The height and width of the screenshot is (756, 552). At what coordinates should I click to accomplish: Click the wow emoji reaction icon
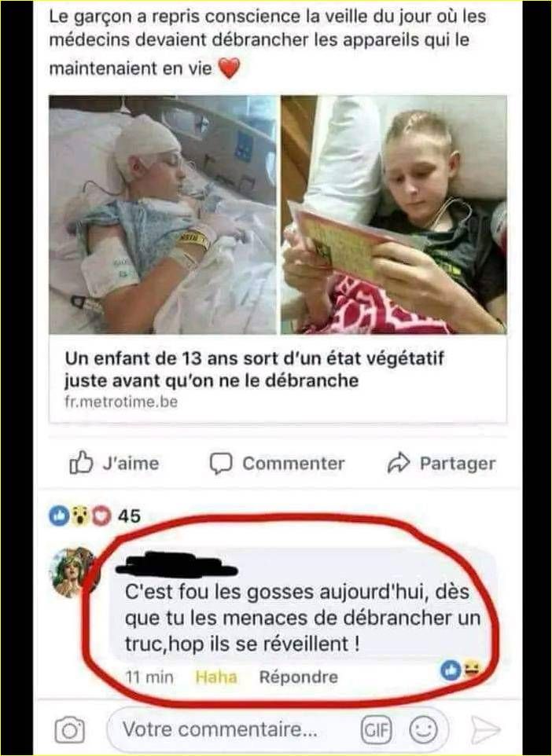tap(80, 516)
